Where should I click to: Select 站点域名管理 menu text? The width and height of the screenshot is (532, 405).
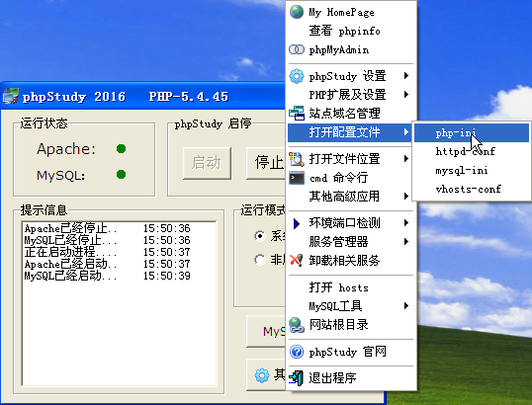click(344, 114)
